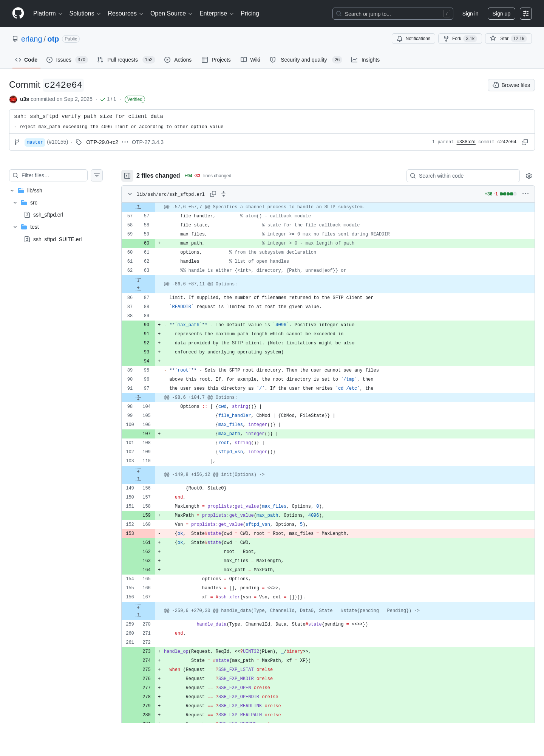544x756 pixels.
Task: Toggle the file tree sidebar panel
Action: (127, 176)
